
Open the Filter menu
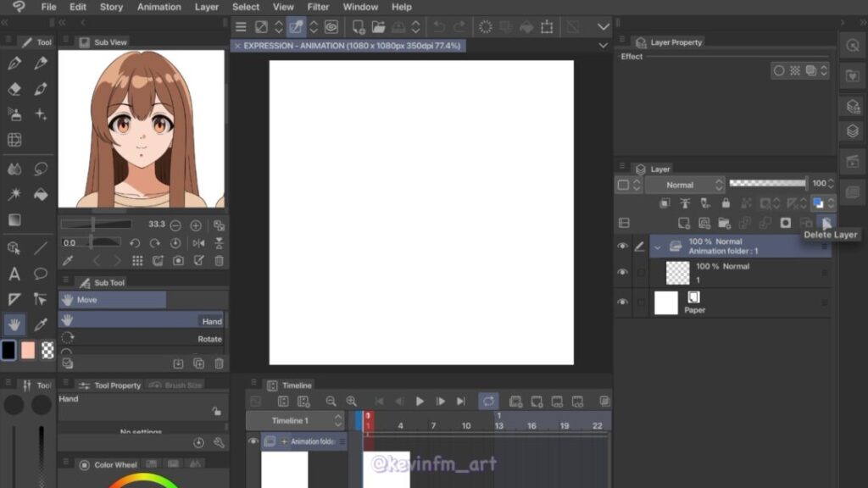click(318, 7)
